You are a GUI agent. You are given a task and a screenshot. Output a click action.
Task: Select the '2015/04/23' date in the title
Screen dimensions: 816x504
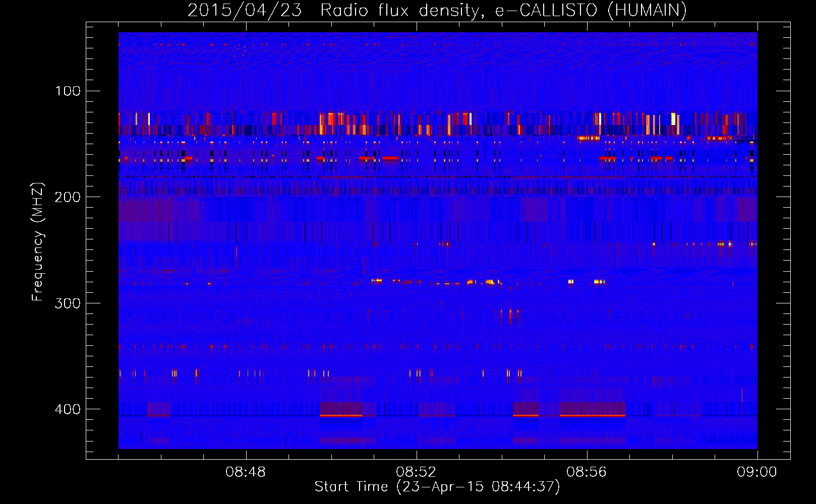(x=245, y=10)
